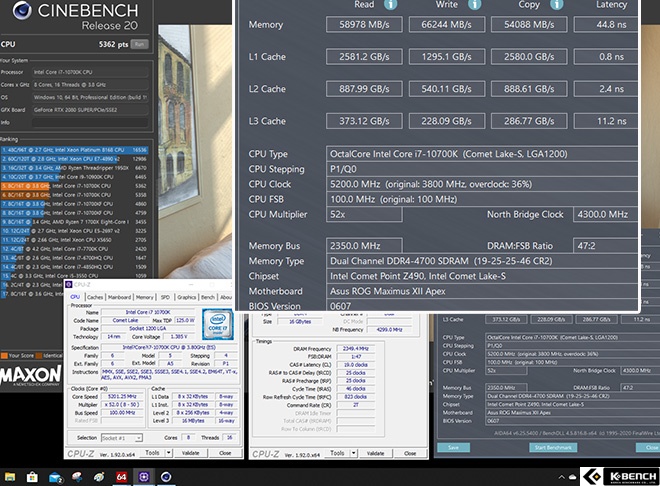
Task: Switch to the CPU tab in CPU-Z
Action: (75, 297)
